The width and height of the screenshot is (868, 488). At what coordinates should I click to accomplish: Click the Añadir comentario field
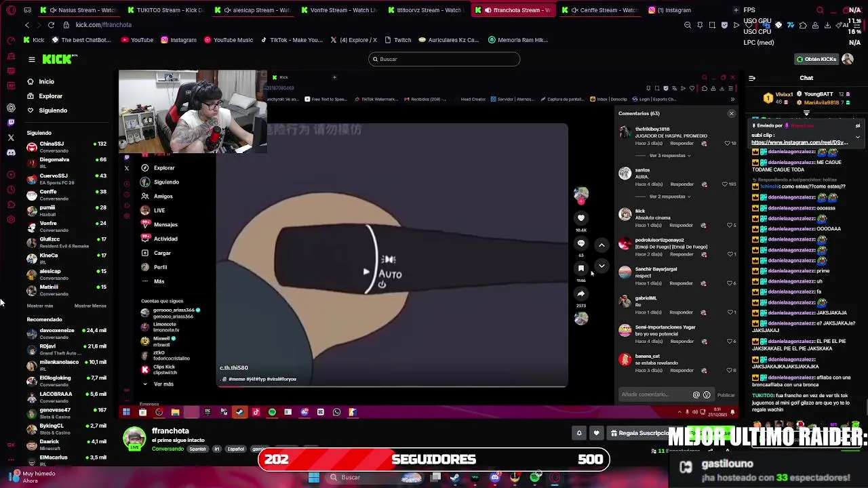coord(654,394)
